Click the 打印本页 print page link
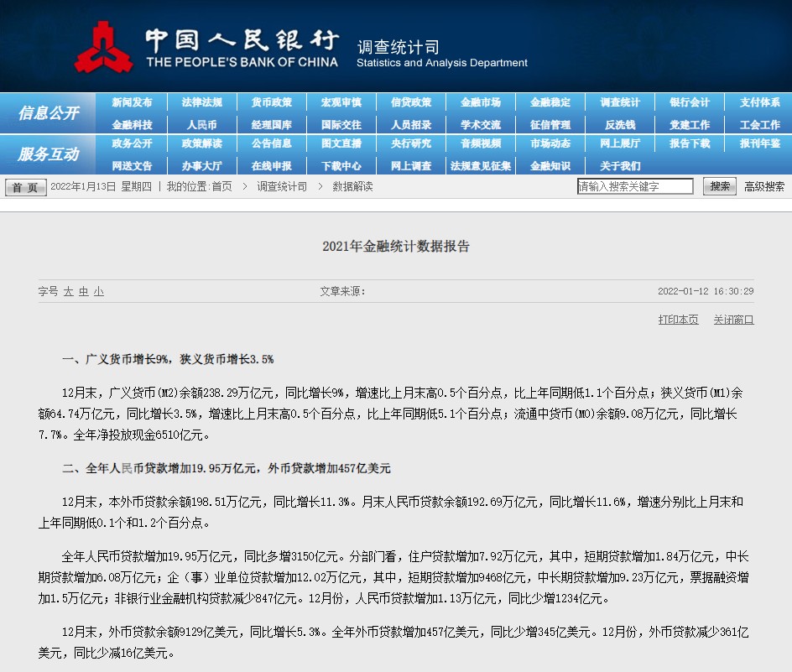Image resolution: width=792 pixels, height=672 pixels. (x=678, y=320)
